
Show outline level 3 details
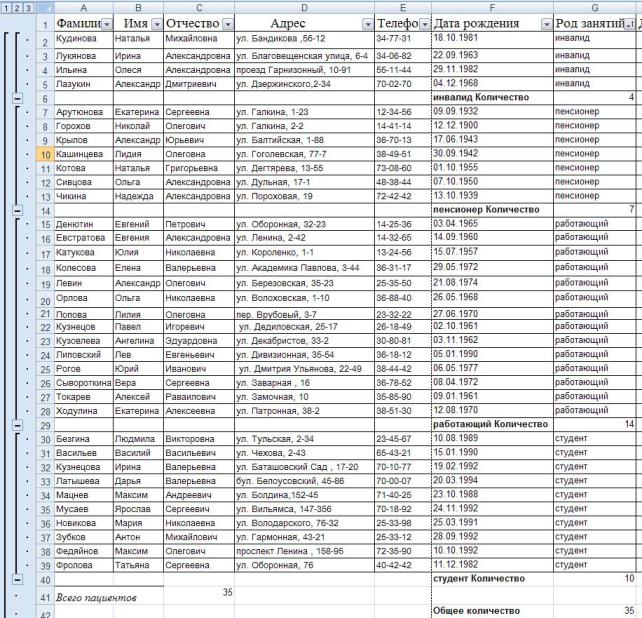[28, 8]
